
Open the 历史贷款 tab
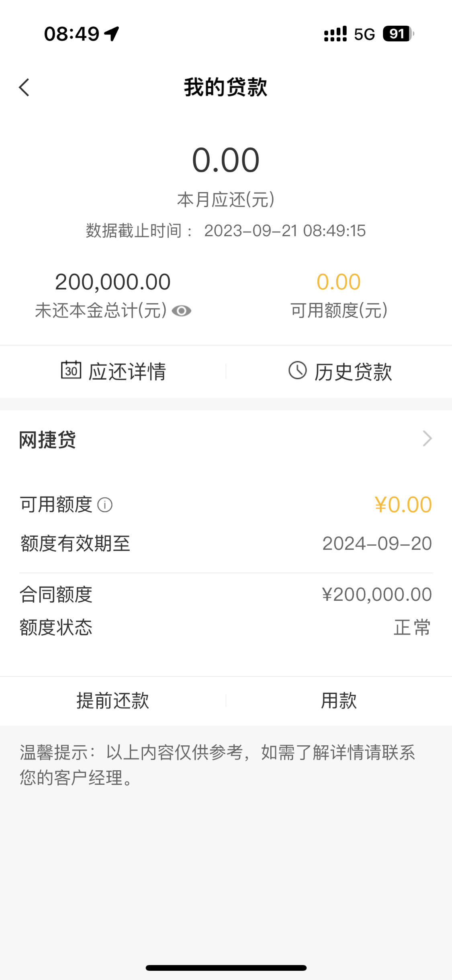339,371
